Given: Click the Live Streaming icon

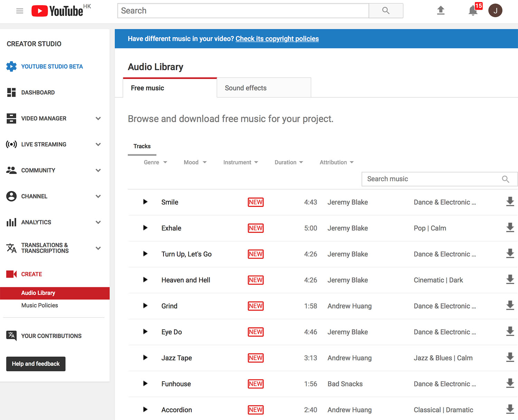Looking at the screenshot, I should click(x=11, y=144).
